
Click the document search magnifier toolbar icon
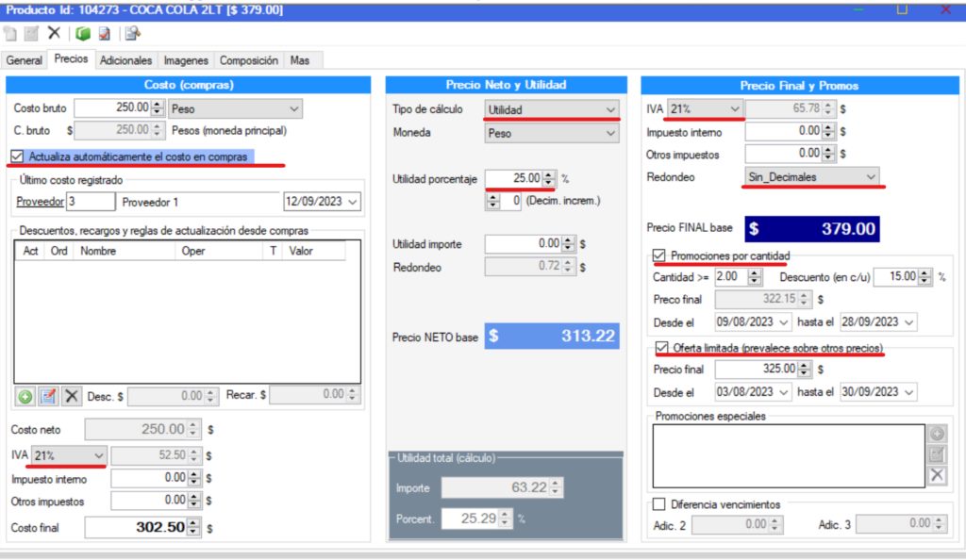[x=132, y=33]
